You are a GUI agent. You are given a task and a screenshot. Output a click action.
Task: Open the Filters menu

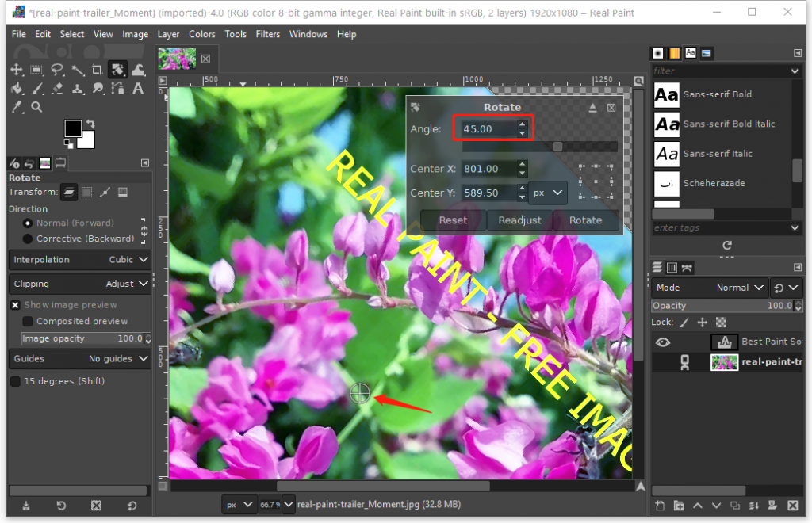coord(268,34)
